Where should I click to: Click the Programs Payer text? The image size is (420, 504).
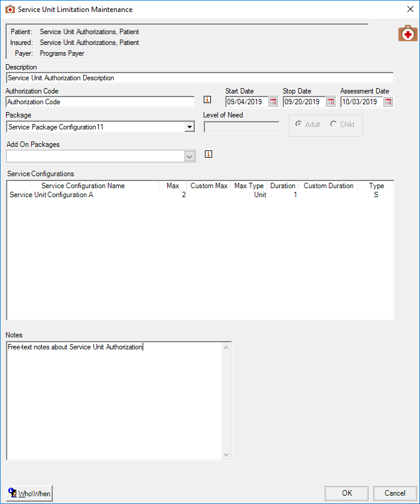pyautogui.click(x=62, y=53)
